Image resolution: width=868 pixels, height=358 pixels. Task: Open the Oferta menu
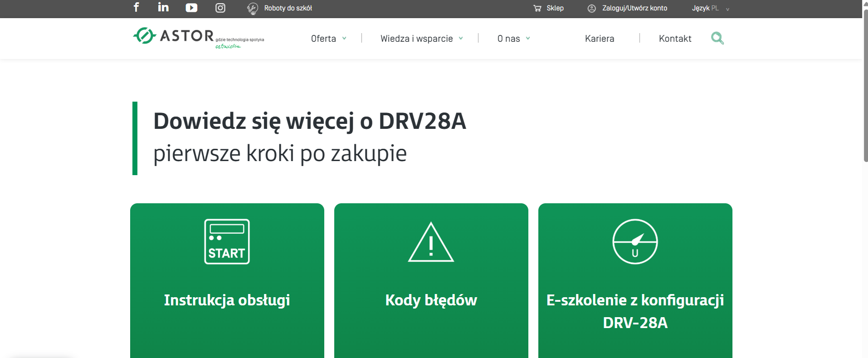tap(323, 39)
